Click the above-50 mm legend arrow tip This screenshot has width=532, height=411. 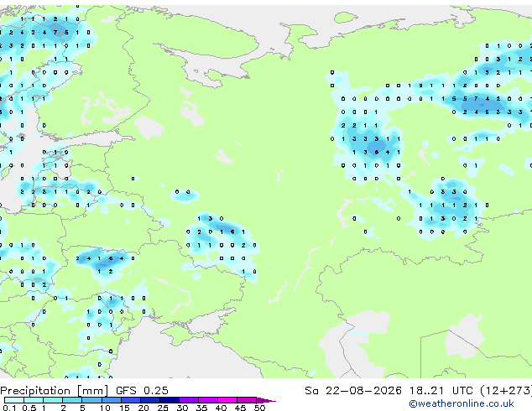coord(266,400)
